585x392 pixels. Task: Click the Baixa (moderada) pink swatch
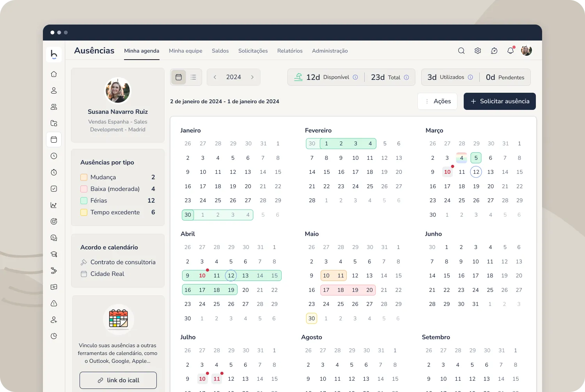click(x=84, y=189)
